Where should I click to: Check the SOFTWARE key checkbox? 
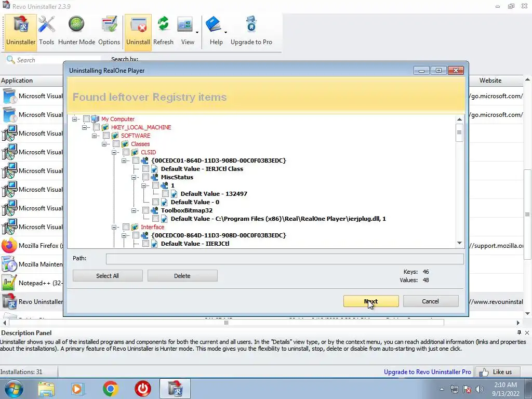click(x=106, y=136)
